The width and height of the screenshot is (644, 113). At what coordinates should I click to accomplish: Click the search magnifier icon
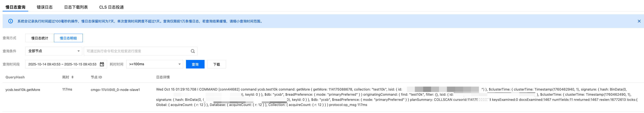pyautogui.click(x=192, y=51)
